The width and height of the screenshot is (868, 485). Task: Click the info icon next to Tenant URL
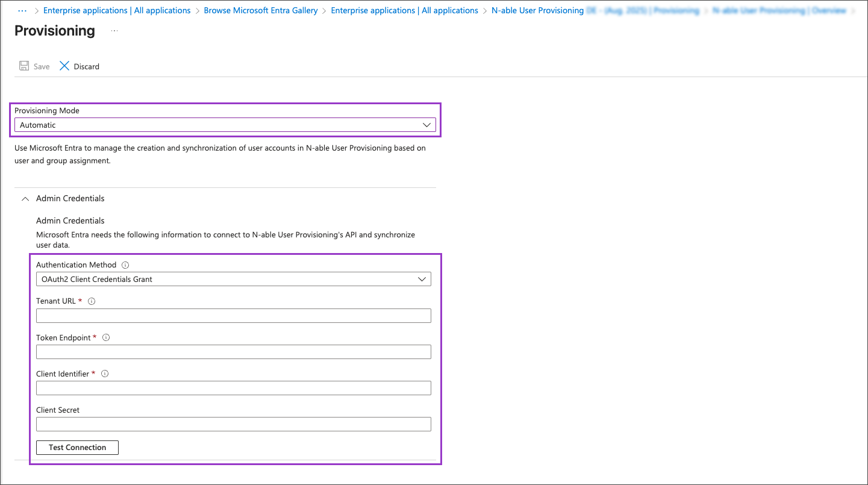click(x=92, y=301)
